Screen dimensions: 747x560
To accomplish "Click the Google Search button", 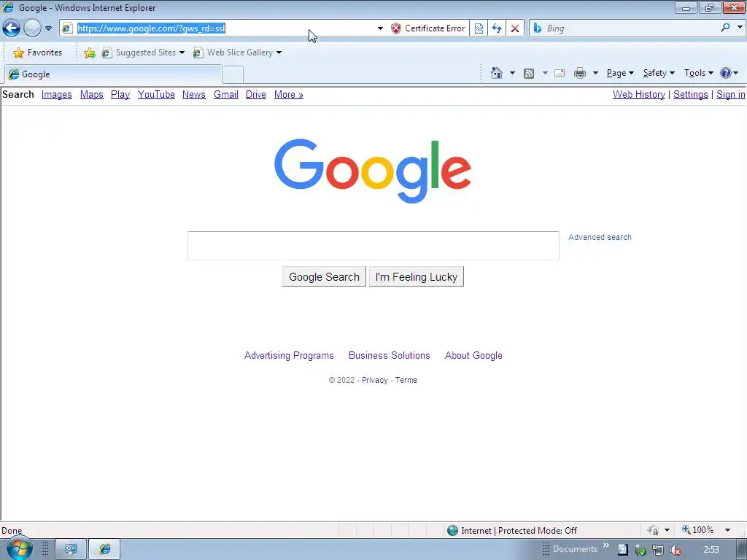I will tap(324, 276).
